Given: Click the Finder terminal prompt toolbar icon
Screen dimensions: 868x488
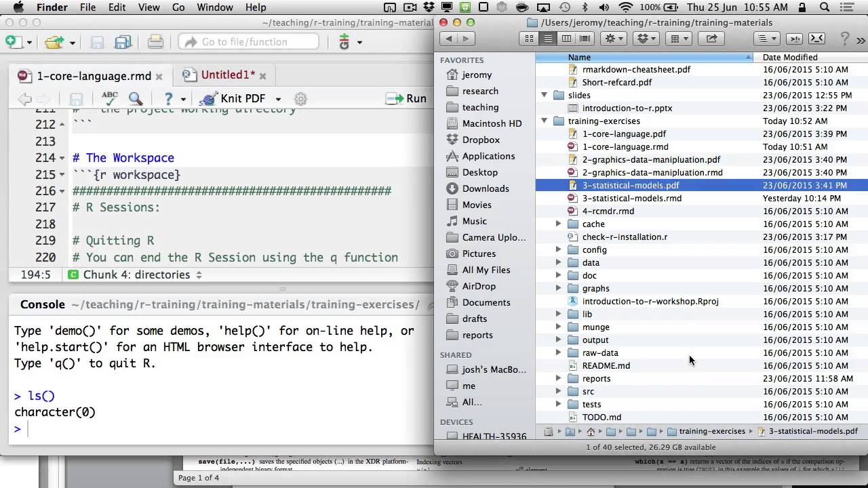Looking at the screenshot, I should pos(816,39).
